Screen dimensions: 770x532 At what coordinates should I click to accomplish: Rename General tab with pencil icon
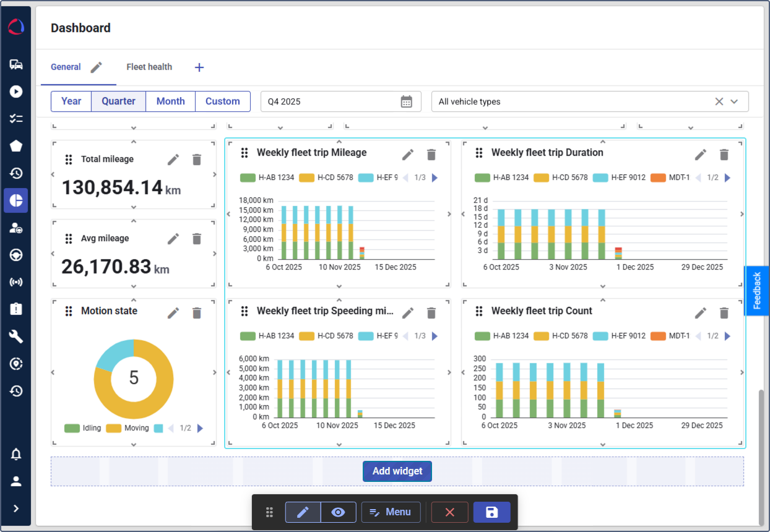(x=96, y=67)
